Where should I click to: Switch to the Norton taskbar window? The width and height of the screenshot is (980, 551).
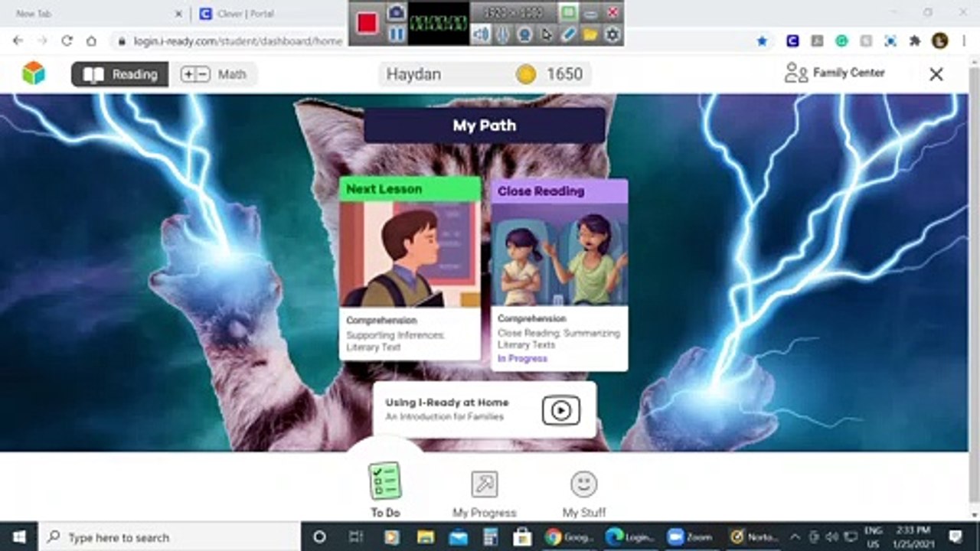[x=753, y=537]
